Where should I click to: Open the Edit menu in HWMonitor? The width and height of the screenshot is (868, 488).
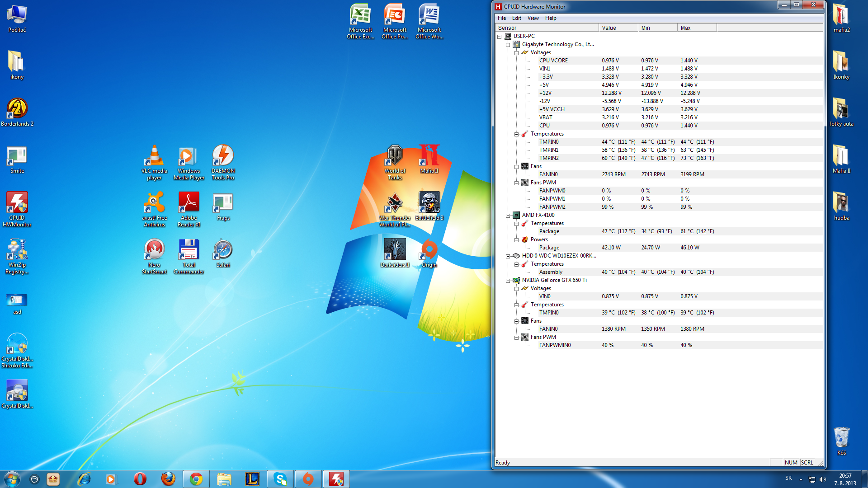tap(517, 18)
